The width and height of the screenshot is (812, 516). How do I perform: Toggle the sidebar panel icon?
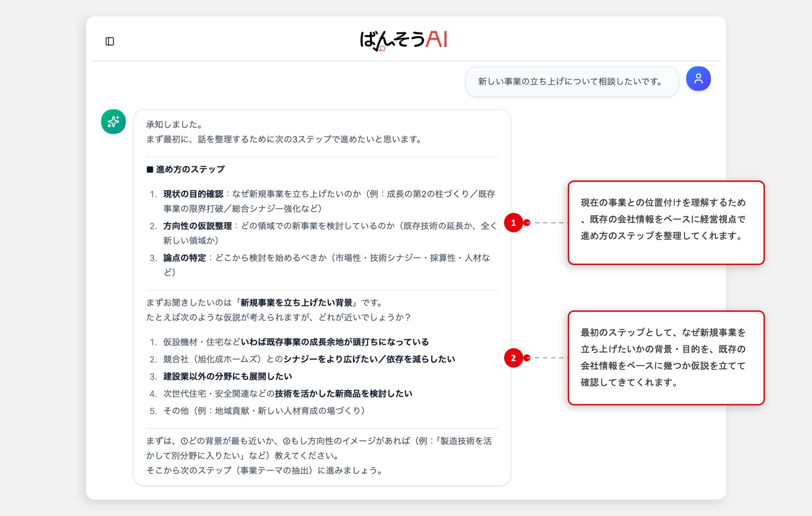(110, 41)
